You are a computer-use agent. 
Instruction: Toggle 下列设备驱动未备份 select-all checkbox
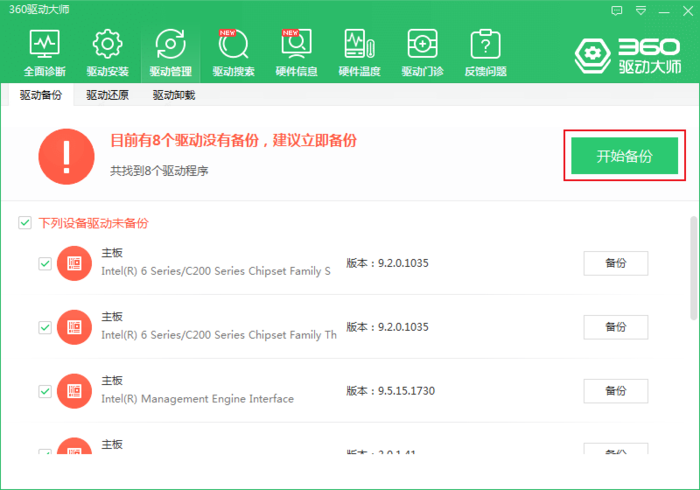[25, 222]
